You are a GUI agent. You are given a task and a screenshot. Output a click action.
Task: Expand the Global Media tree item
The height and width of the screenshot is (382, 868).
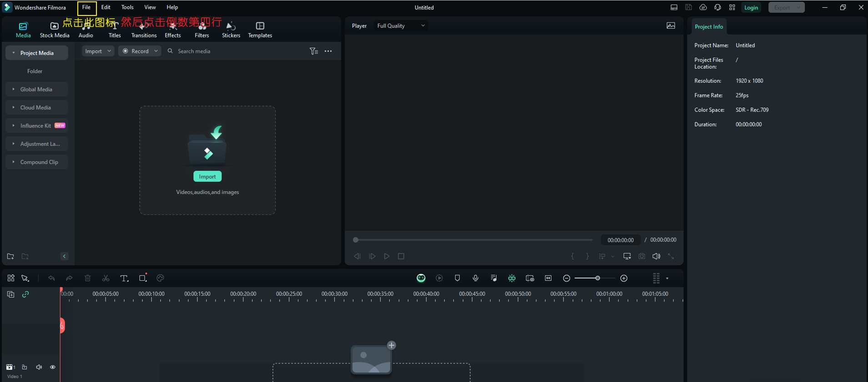coord(14,89)
